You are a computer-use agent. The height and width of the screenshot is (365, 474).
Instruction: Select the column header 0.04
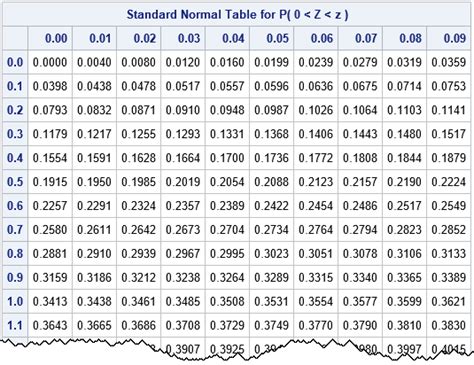click(227, 38)
